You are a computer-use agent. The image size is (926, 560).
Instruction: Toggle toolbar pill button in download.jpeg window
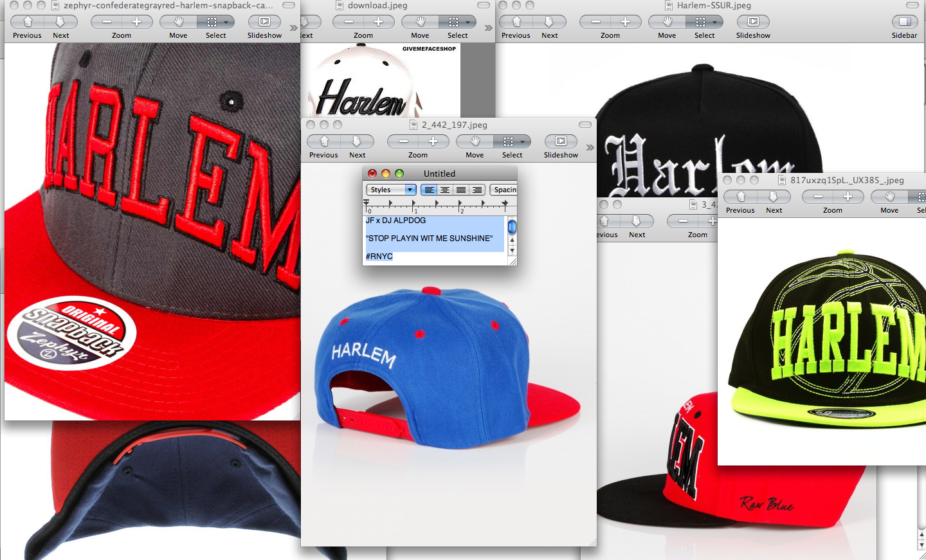(484, 5)
